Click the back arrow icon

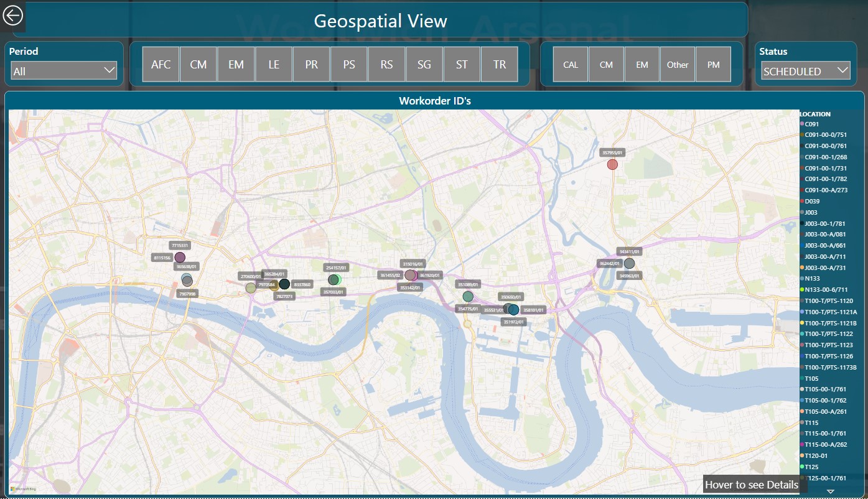pos(12,15)
